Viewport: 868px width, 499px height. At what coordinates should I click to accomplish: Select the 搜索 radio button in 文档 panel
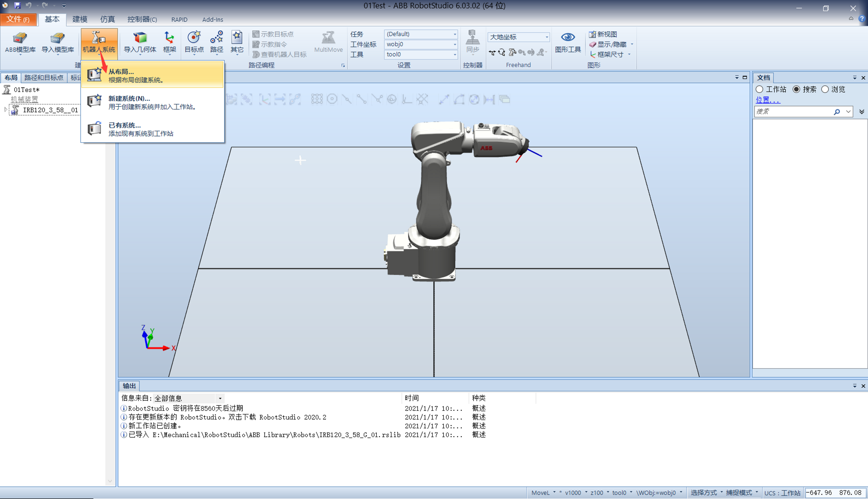[x=797, y=89]
